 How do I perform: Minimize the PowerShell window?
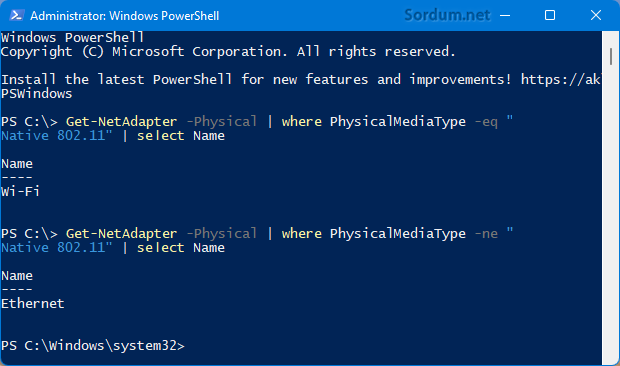coord(505,15)
